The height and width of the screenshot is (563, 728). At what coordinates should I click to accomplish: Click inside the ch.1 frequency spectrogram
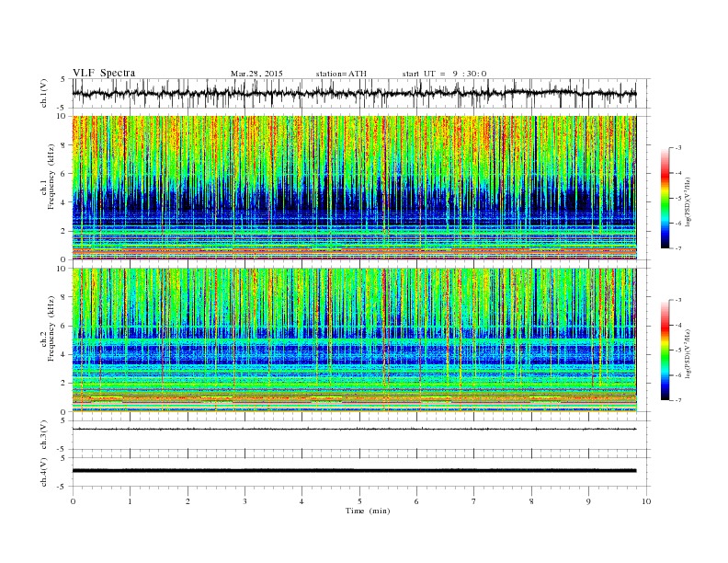pos(354,188)
